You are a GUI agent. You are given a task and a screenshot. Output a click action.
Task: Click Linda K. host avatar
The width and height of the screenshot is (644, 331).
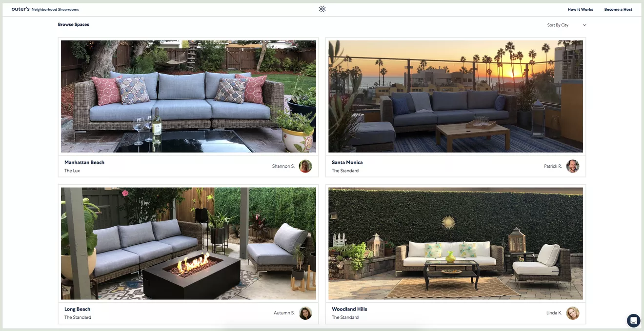coord(573,313)
